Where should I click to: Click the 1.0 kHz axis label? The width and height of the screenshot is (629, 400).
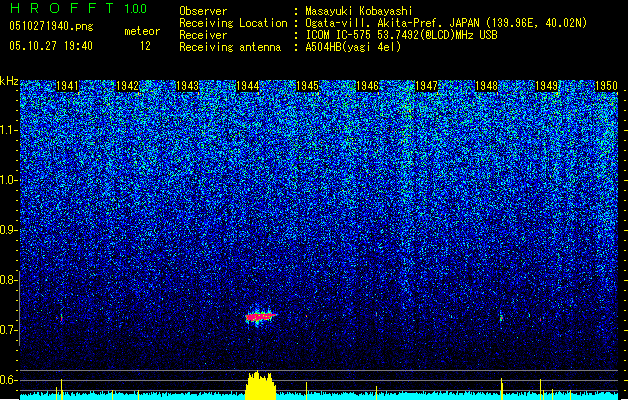pyautogui.click(x=8, y=180)
